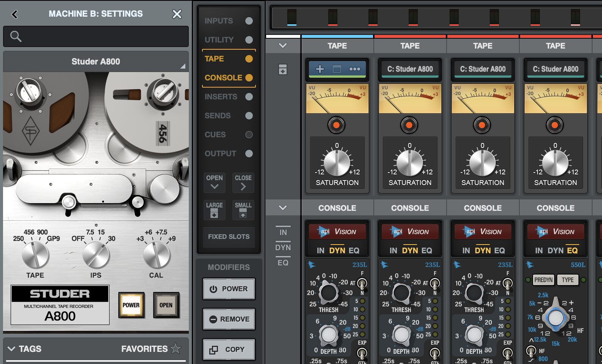Click the TYPE button on the 550L EQ
The width and height of the screenshot is (602, 364).
[568, 280]
